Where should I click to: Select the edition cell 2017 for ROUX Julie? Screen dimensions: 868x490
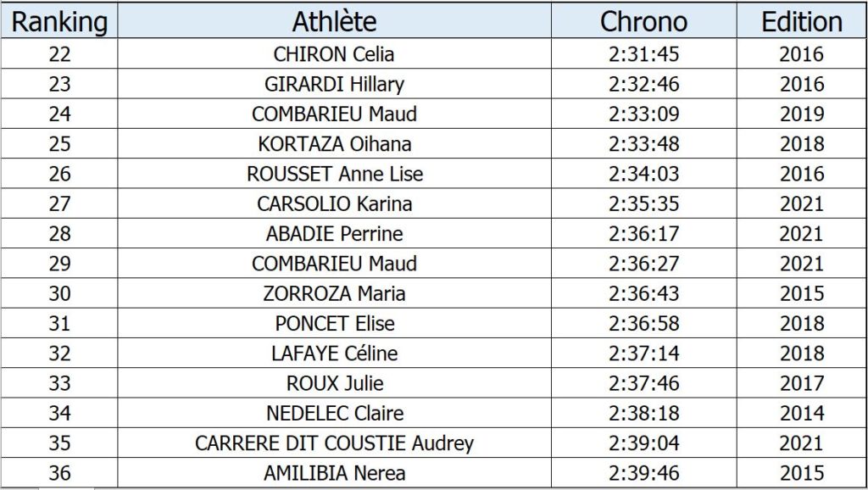pos(802,382)
